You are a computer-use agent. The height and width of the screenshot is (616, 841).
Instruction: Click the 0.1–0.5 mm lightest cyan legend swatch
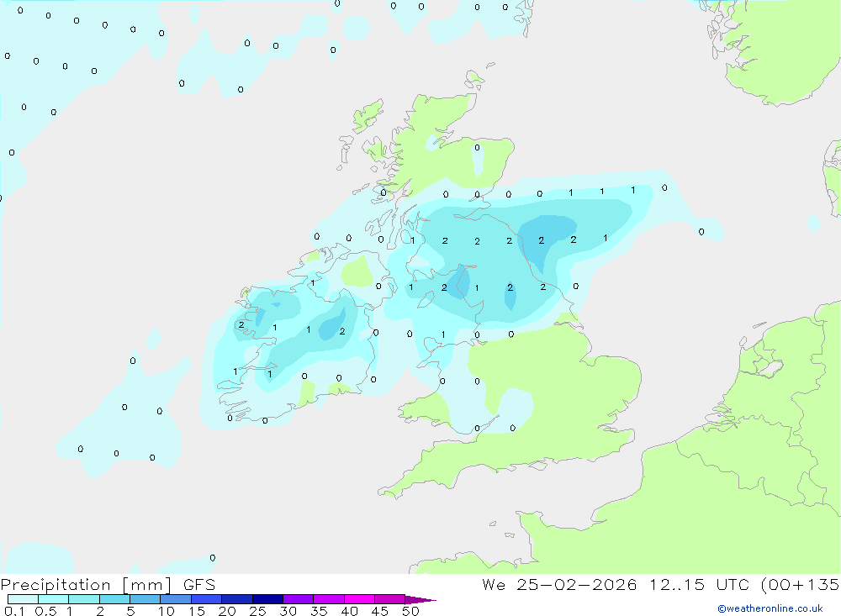23,599
